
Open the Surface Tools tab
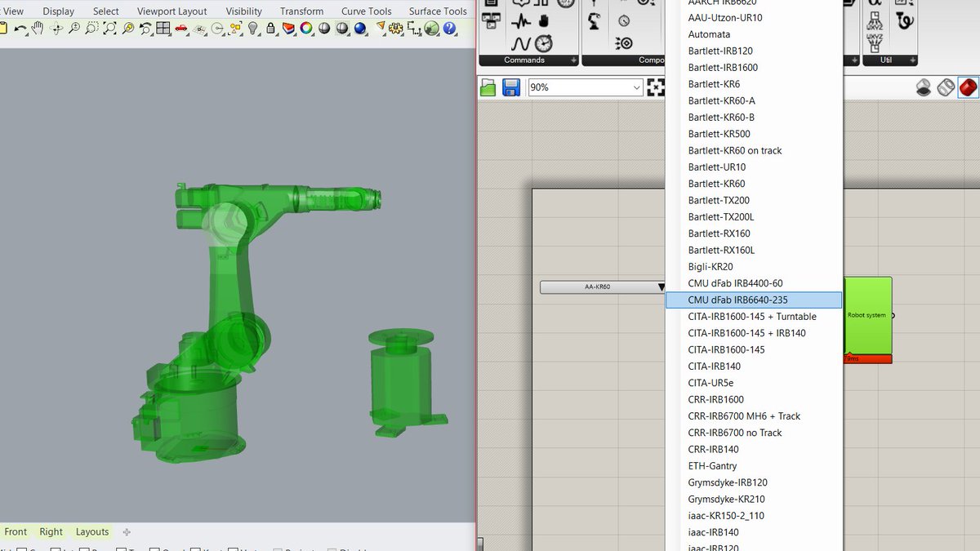[438, 11]
